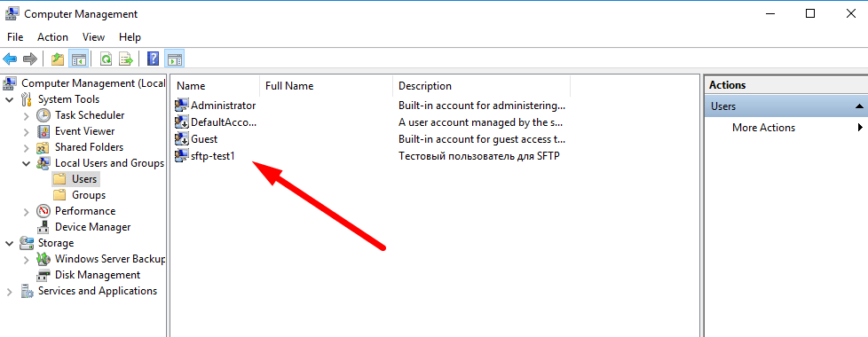
Task: Click the Device Manager icon
Action: tap(43, 227)
